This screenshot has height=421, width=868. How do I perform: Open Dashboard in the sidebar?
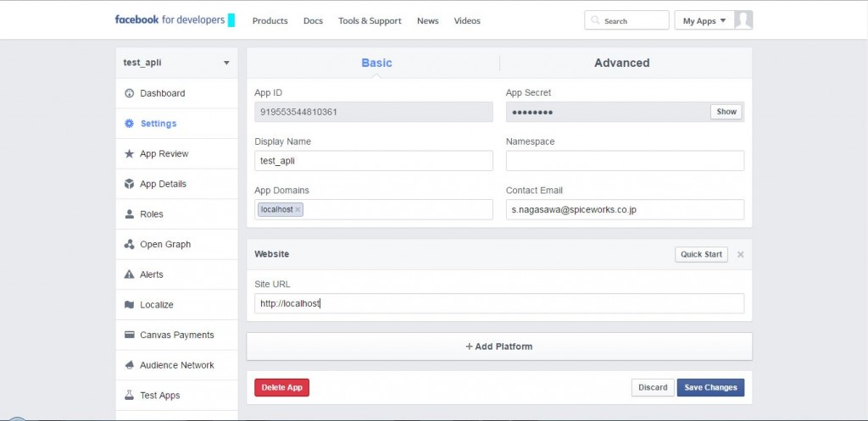[176, 93]
